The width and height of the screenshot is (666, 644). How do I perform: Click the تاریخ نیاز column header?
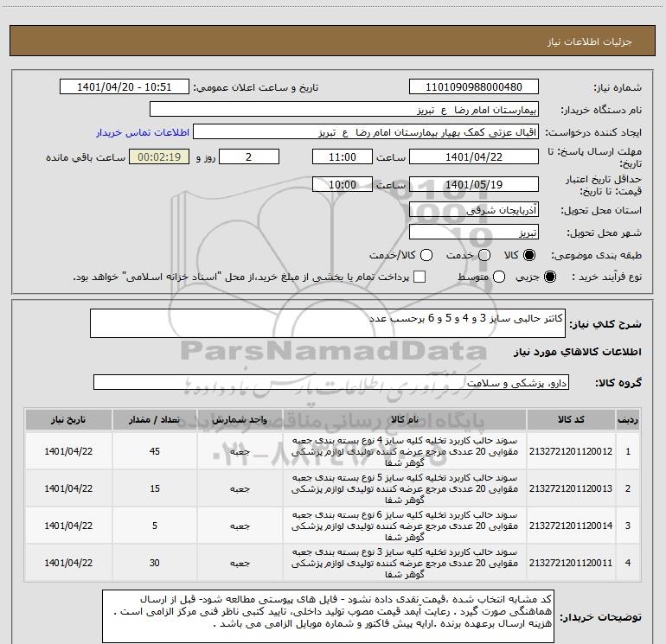coord(68,419)
